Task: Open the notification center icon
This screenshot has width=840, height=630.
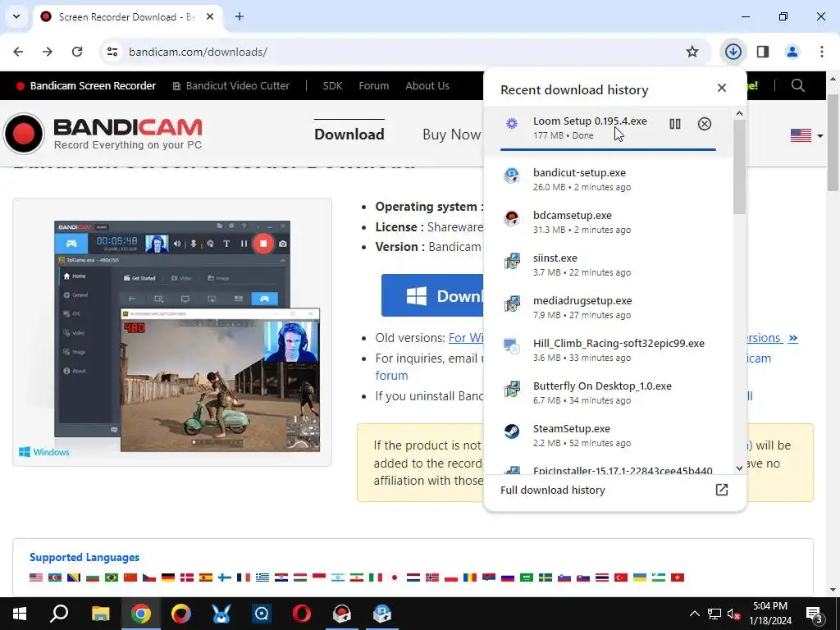Action: [x=814, y=614]
